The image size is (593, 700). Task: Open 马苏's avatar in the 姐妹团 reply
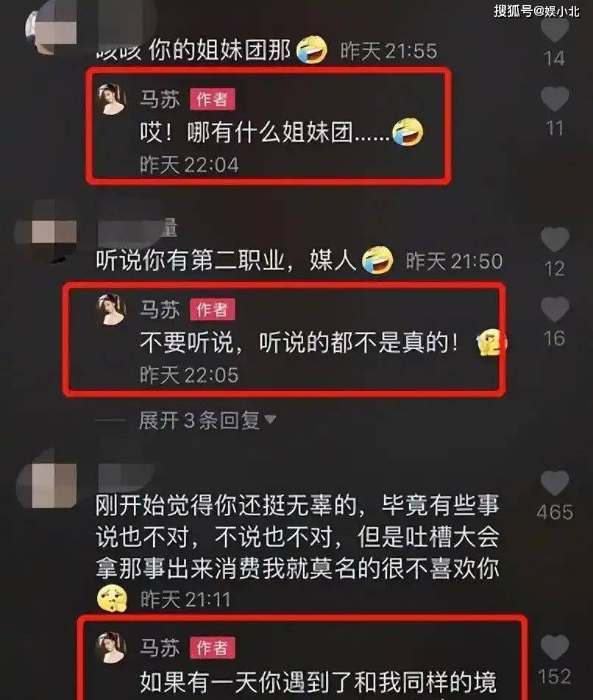(x=111, y=99)
